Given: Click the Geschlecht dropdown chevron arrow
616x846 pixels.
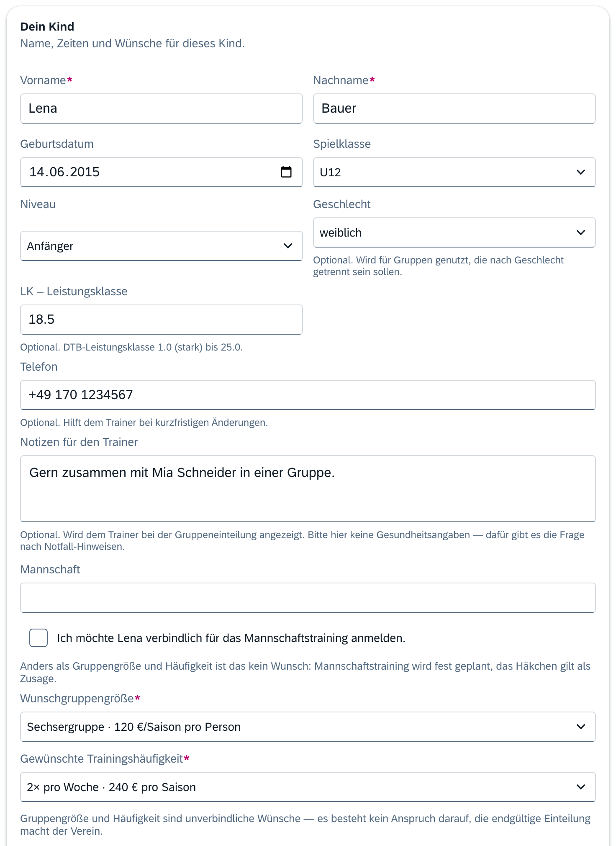Looking at the screenshot, I should tap(581, 232).
